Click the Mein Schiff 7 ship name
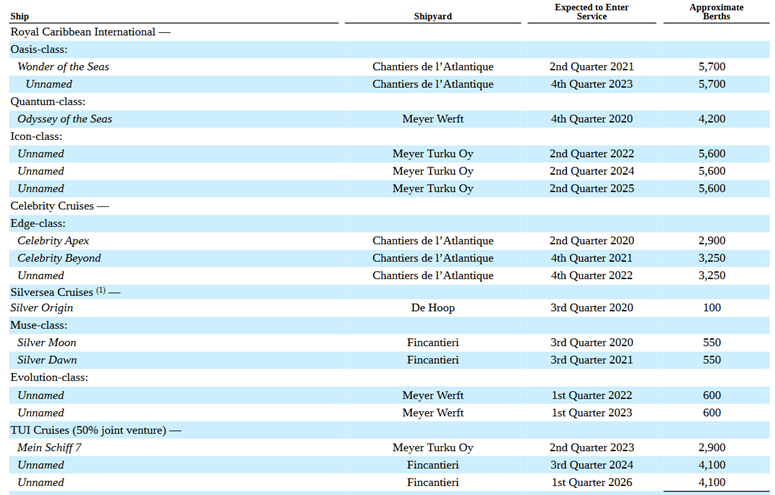This screenshot has height=495, width=775. pyautogui.click(x=49, y=448)
